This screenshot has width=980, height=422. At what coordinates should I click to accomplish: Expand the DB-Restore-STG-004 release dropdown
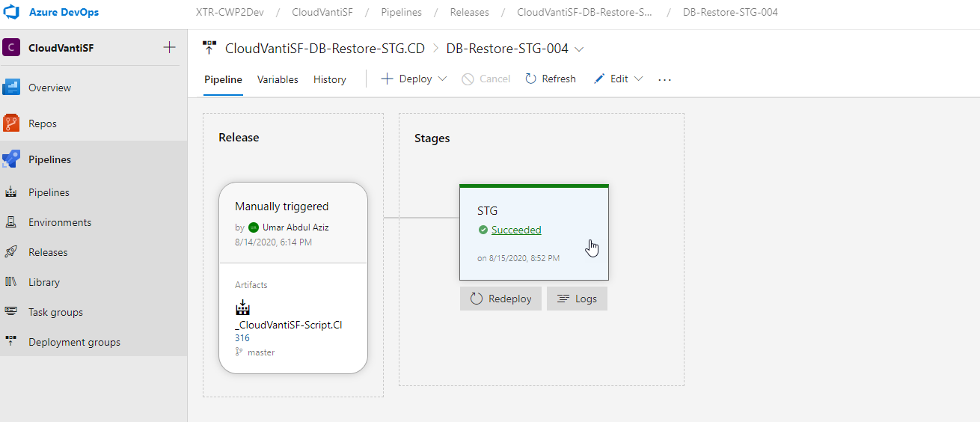578,49
